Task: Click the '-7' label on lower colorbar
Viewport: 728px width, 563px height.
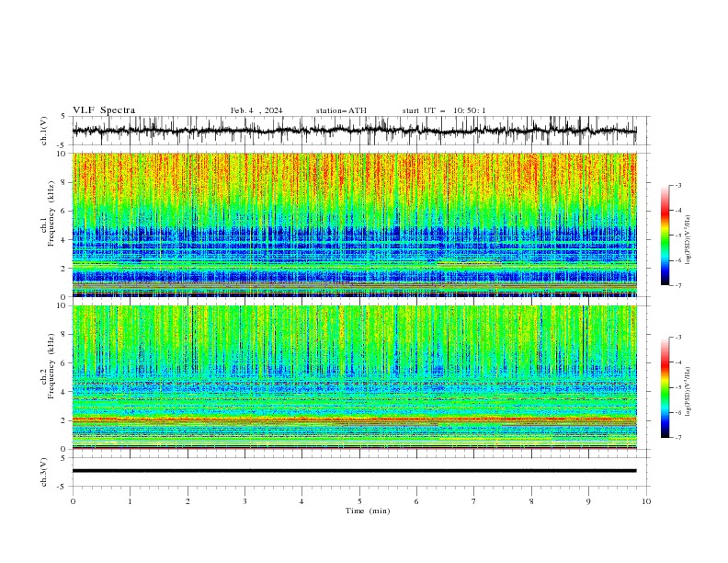Action: point(677,438)
